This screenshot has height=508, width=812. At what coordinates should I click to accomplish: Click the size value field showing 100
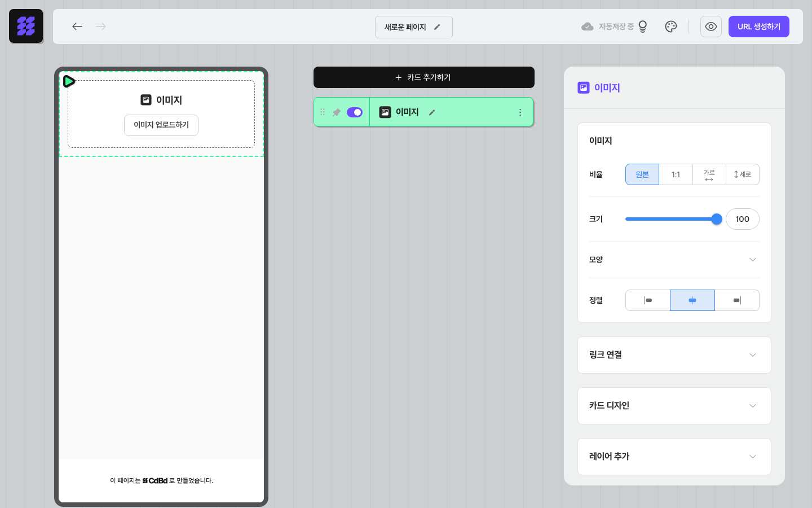[743, 219]
